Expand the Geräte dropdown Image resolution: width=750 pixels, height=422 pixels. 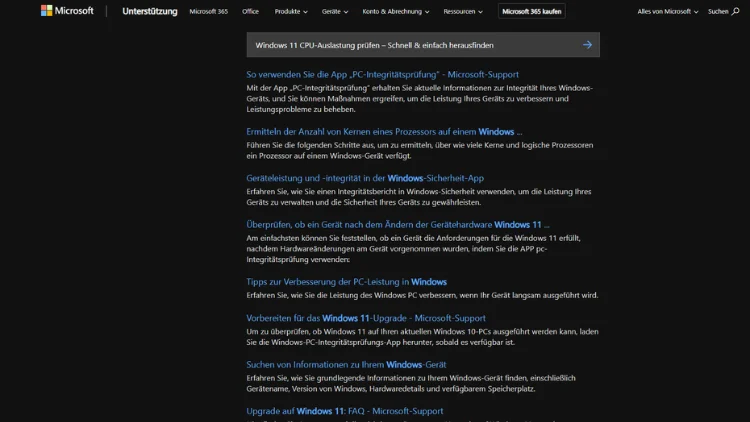point(335,11)
